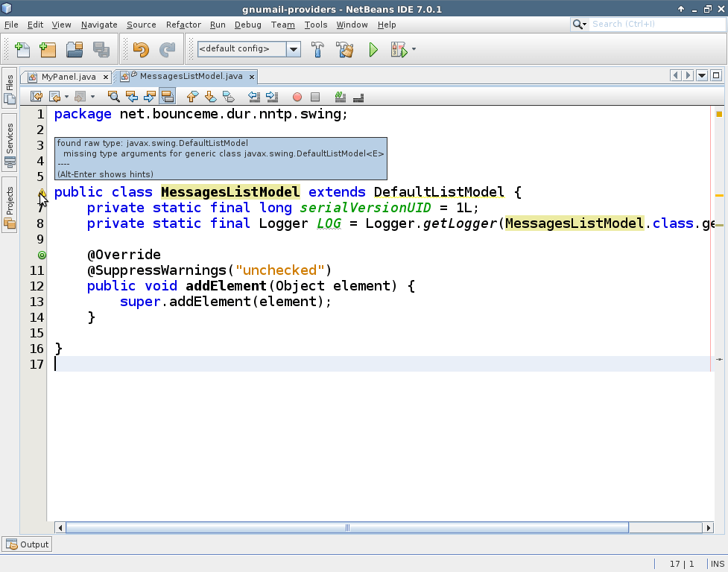This screenshot has width=728, height=572.
Task: Click the Previous Bookmark icon
Action: [x=192, y=97]
